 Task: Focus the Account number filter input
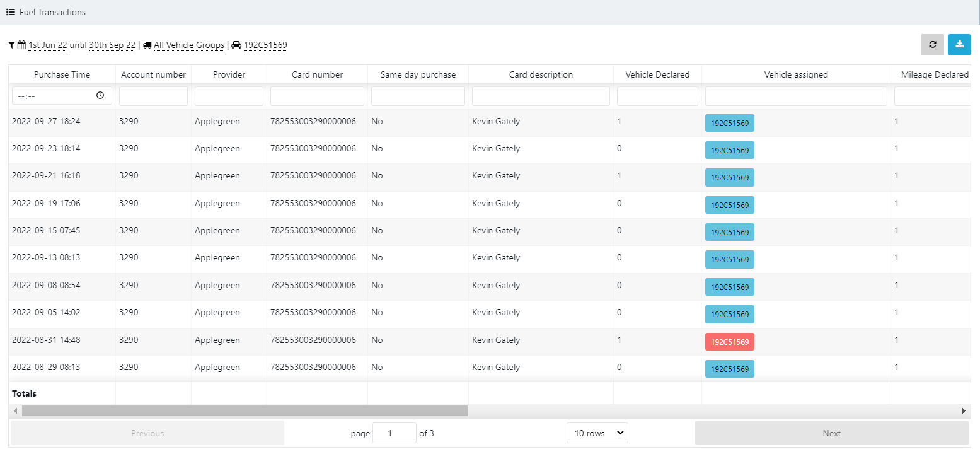click(154, 96)
